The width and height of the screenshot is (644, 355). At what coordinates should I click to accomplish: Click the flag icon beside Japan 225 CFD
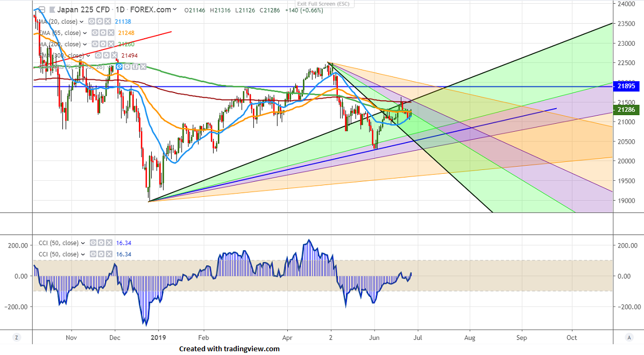(x=52, y=10)
